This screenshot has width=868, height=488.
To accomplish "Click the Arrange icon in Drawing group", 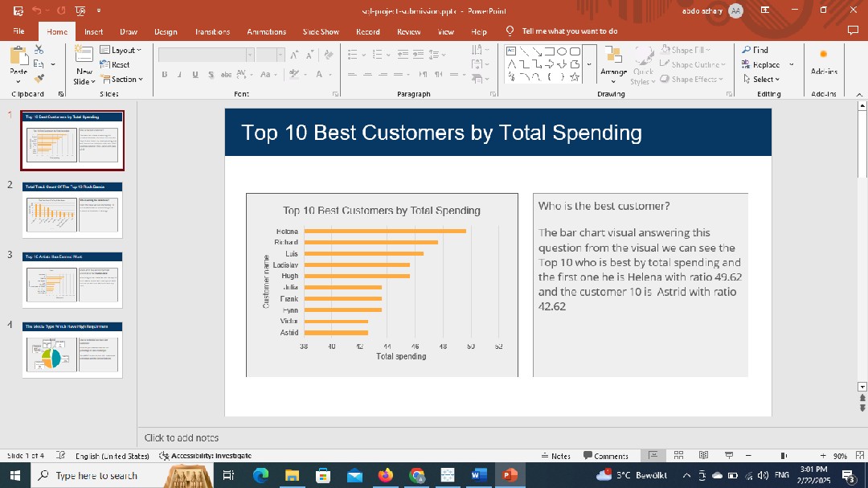I will tap(613, 63).
